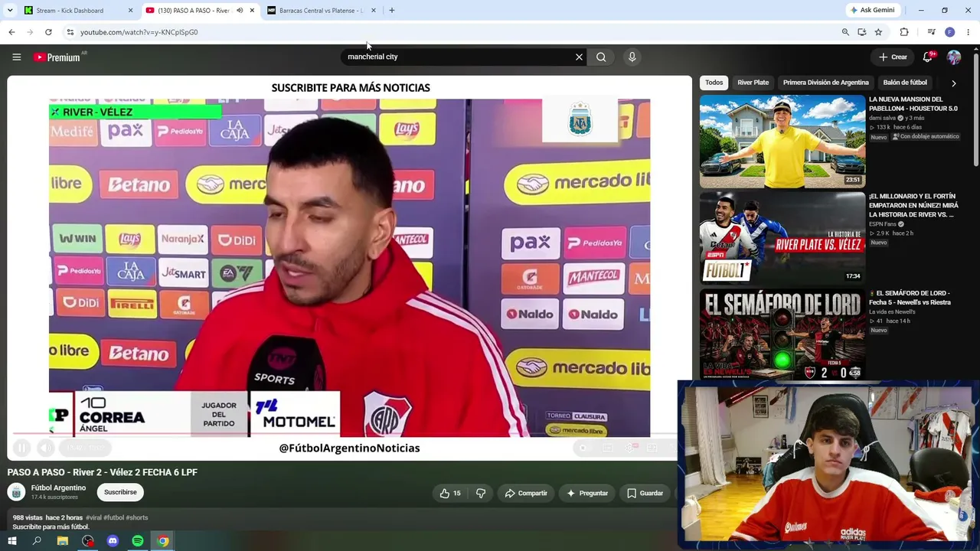Click the Preguntar button
This screenshot has width=980, height=551.
click(586, 494)
